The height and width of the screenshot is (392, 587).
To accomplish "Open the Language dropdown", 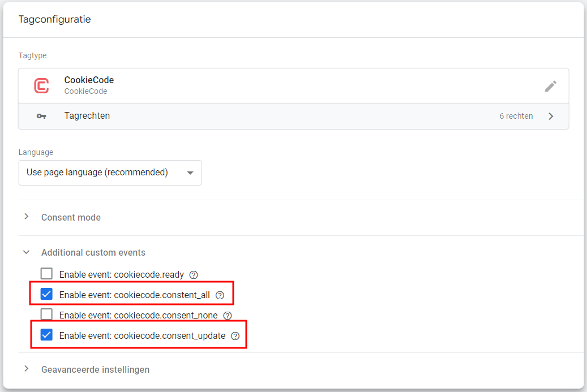I will [110, 173].
